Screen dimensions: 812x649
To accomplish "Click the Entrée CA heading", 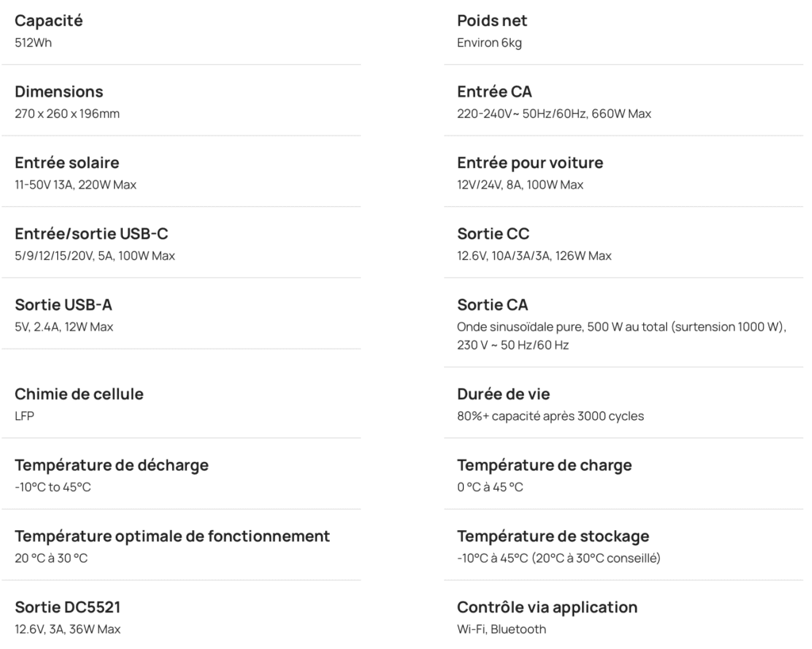I will (x=495, y=92).
